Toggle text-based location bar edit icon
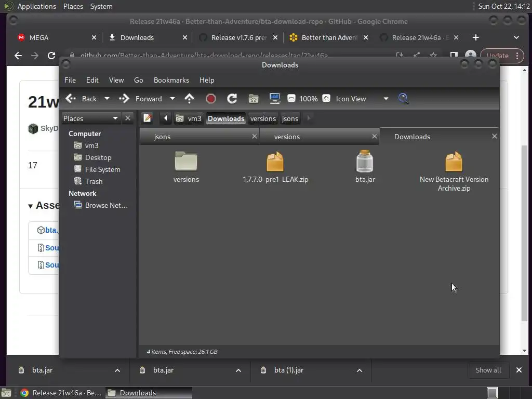Viewport: 532px width, 399px height. (147, 118)
